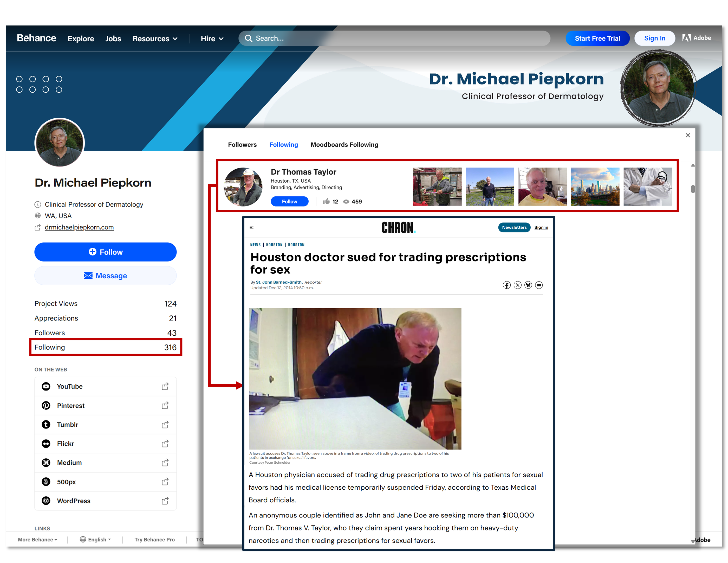Share article by email icon
This screenshot has height=563, width=728.
(x=539, y=285)
